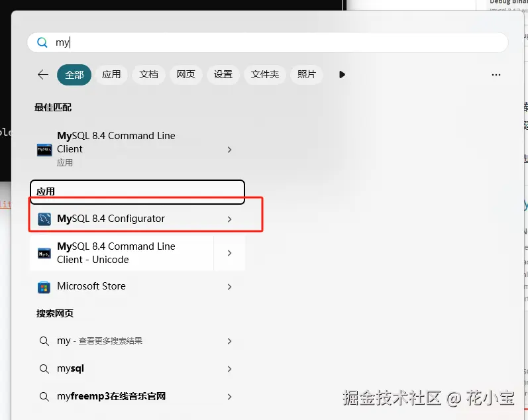Select the 'myfreemp3在线音乐官网' suggestion
The image size is (528, 420).
[137, 396]
